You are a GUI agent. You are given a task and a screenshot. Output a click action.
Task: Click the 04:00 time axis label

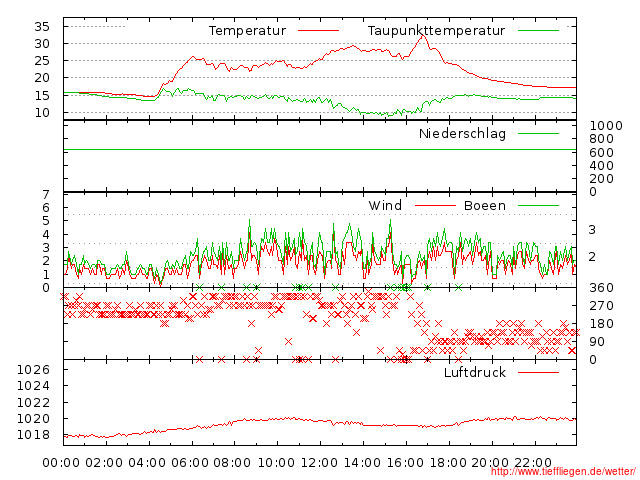(147, 463)
